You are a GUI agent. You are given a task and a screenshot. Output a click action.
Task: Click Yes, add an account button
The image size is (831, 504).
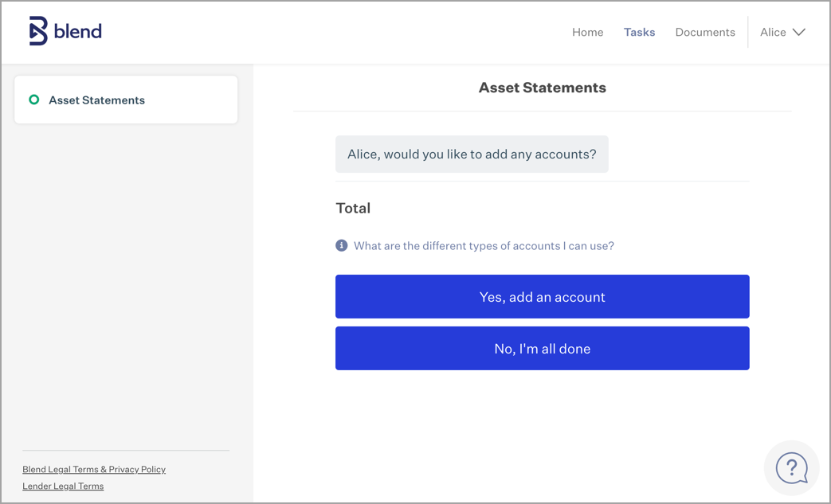click(542, 296)
